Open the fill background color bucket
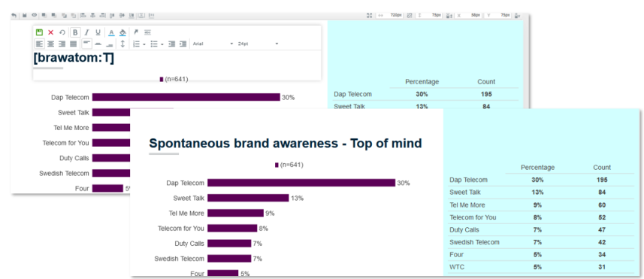Viewport: 644px width, 279px height. 122,32
